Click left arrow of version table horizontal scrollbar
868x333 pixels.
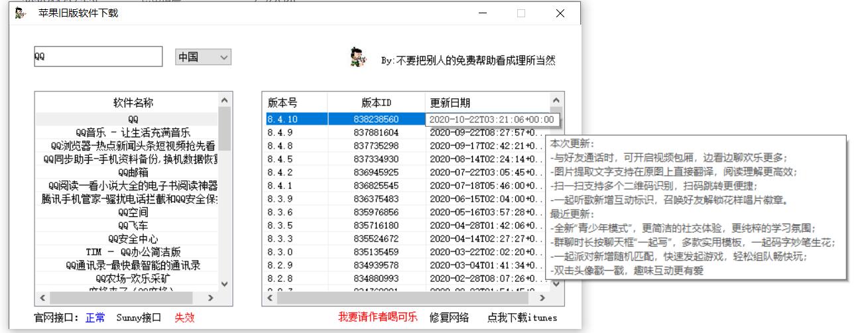(269, 298)
